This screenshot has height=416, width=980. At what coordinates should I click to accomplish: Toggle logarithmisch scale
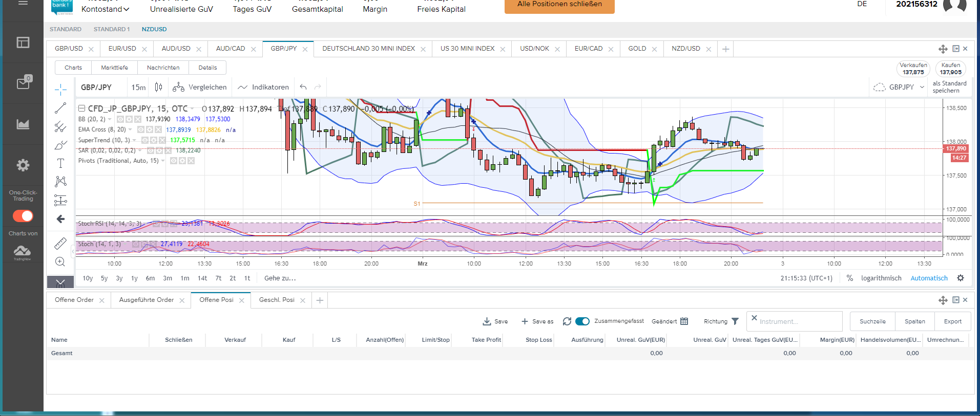click(881, 278)
